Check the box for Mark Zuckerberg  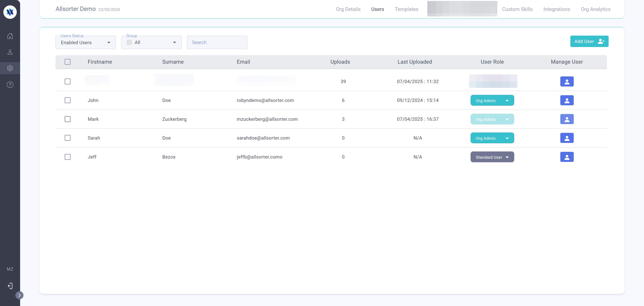[67, 119]
